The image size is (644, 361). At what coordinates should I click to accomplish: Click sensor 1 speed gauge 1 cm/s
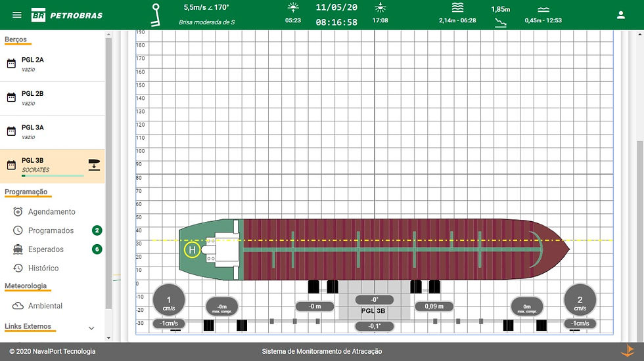click(169, 300)
